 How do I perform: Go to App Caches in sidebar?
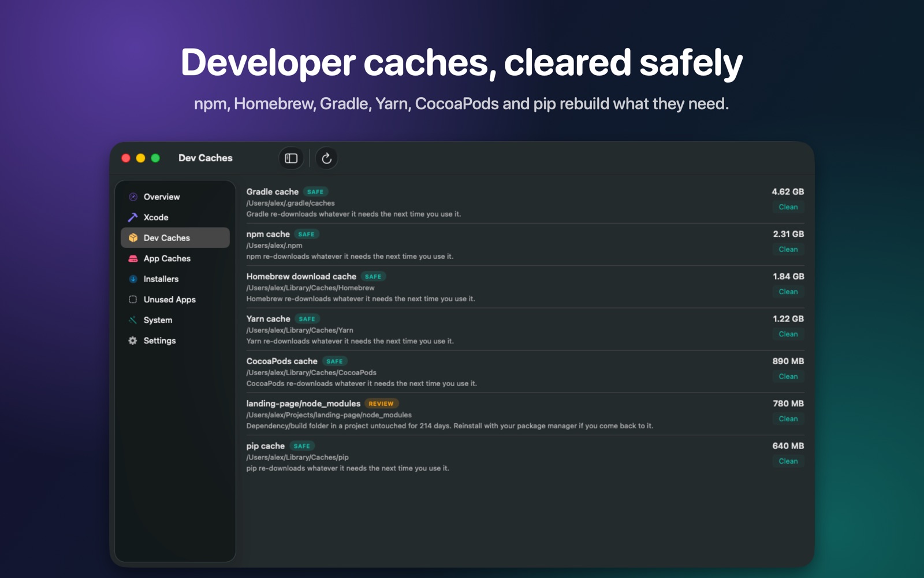click(x=175, y=258)
